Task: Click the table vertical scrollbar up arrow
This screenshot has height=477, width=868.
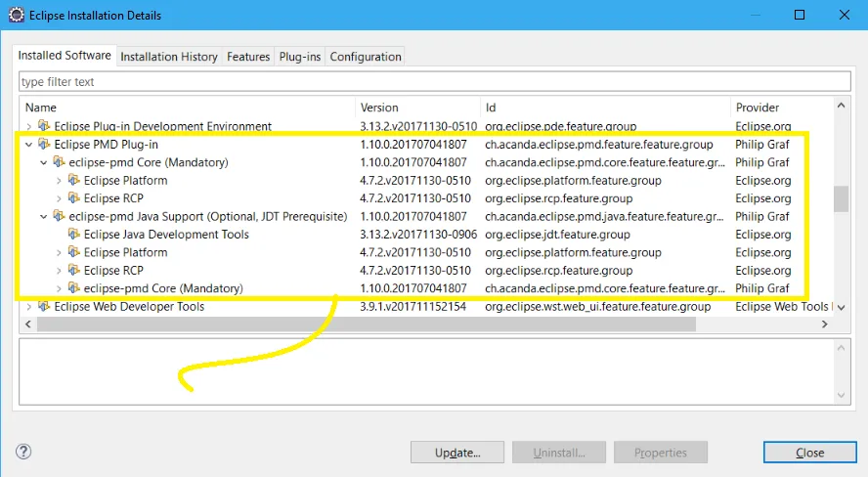Action: click(841, 106)
